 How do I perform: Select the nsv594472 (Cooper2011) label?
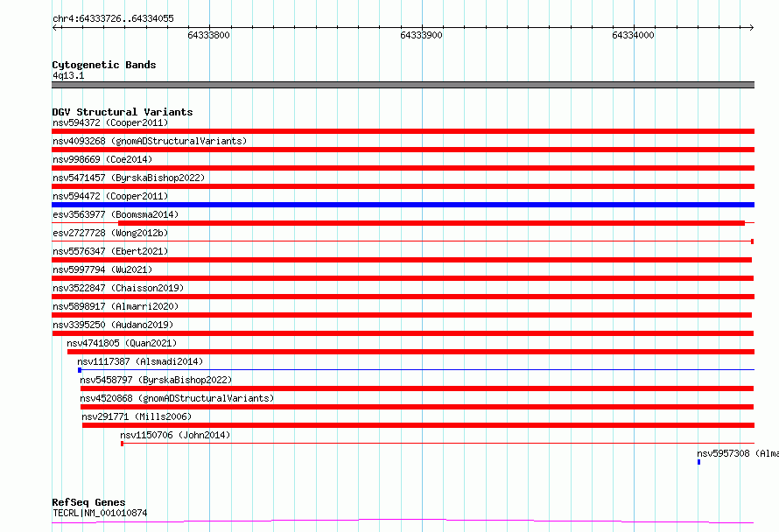coord(110,196)
